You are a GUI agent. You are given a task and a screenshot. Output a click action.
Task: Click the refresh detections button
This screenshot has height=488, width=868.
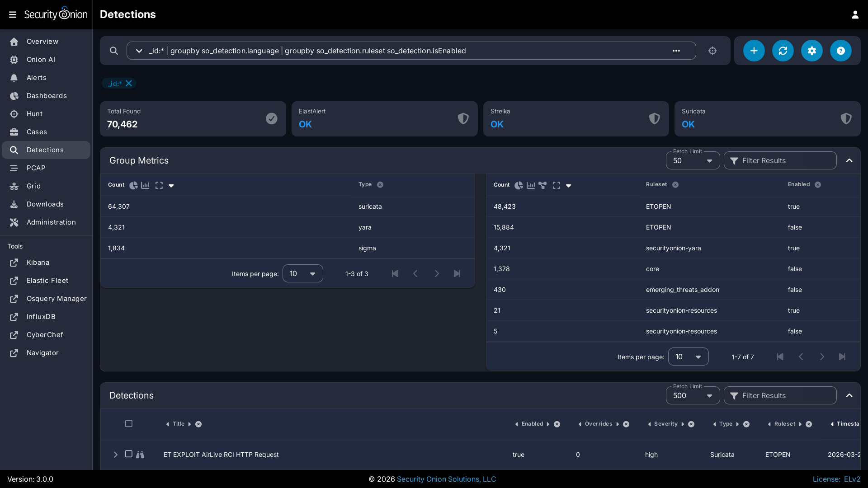(x=783, y=51)
